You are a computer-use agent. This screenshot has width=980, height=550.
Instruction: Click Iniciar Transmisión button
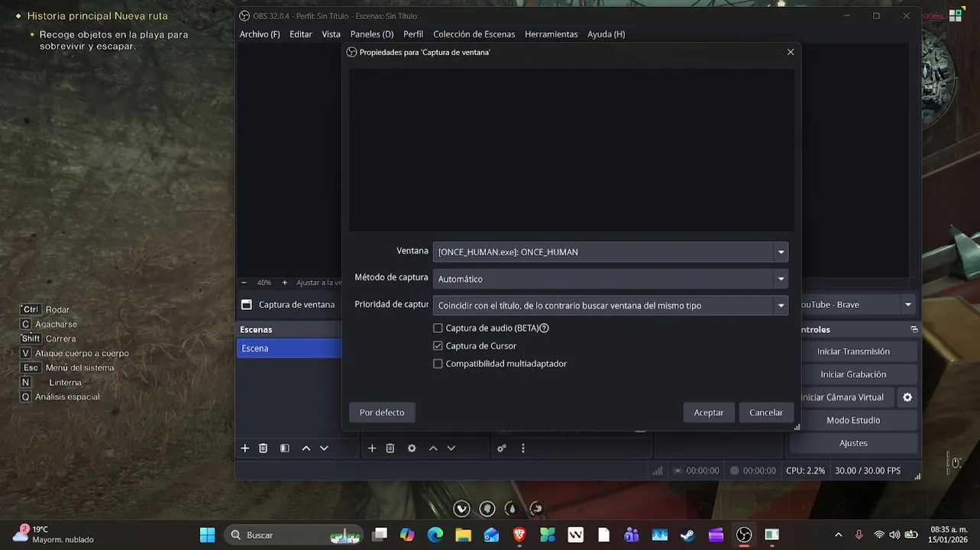pos(853,351)
